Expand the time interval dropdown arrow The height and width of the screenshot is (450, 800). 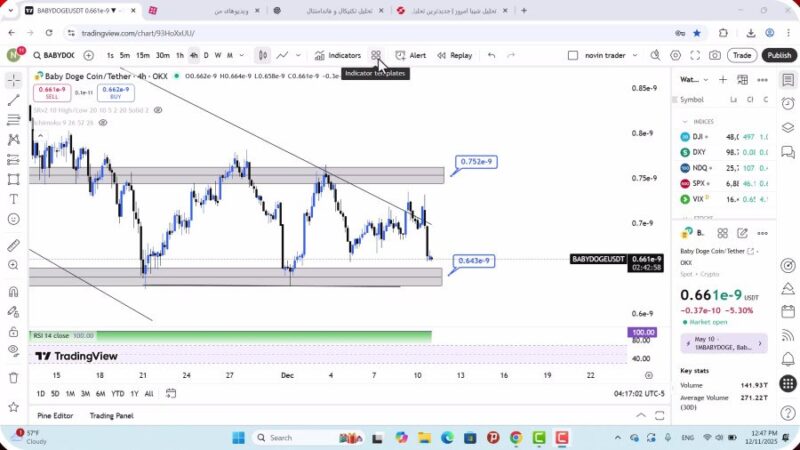coord(241,56)
